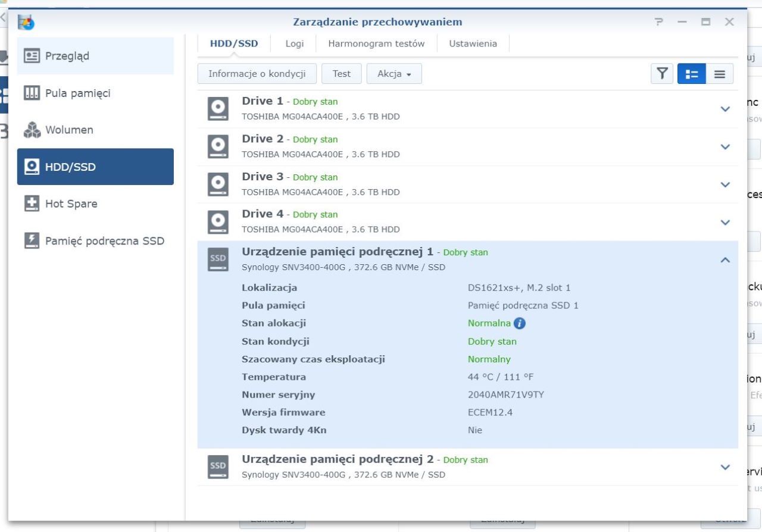Click the Drive 1 disk icon

(x=218, y=109)
